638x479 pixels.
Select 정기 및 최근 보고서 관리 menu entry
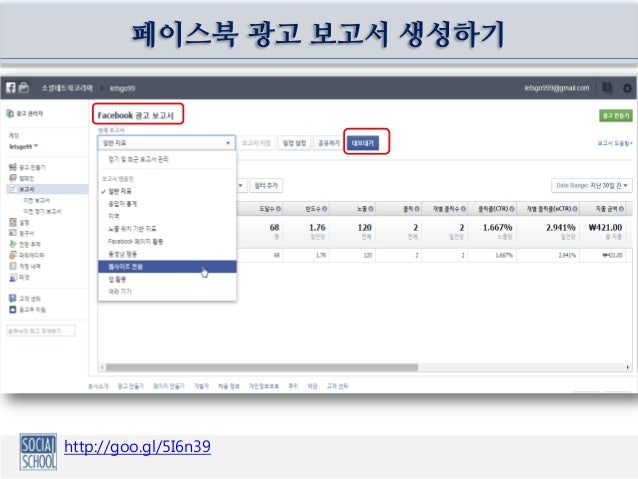138,159
